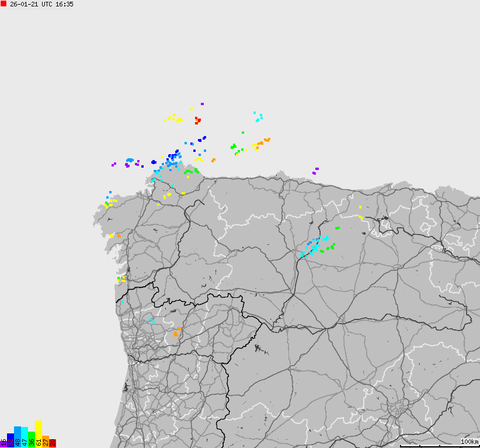The width and height of the screenshot is (480, 448).
Task: Click the timestamp "26-01-21 UTC 16:35"
Action: [x=42, y=5]
